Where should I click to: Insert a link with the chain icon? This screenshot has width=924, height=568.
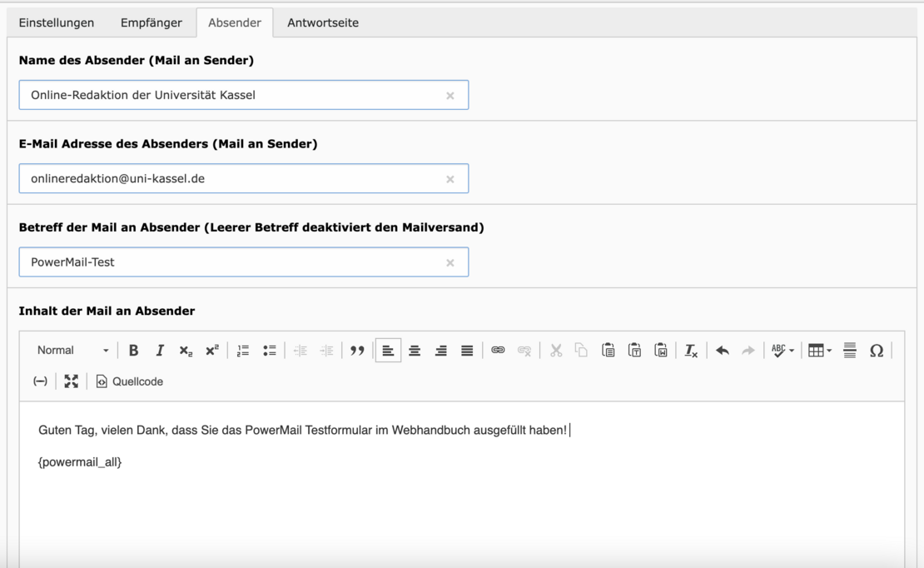click(498, 351)
